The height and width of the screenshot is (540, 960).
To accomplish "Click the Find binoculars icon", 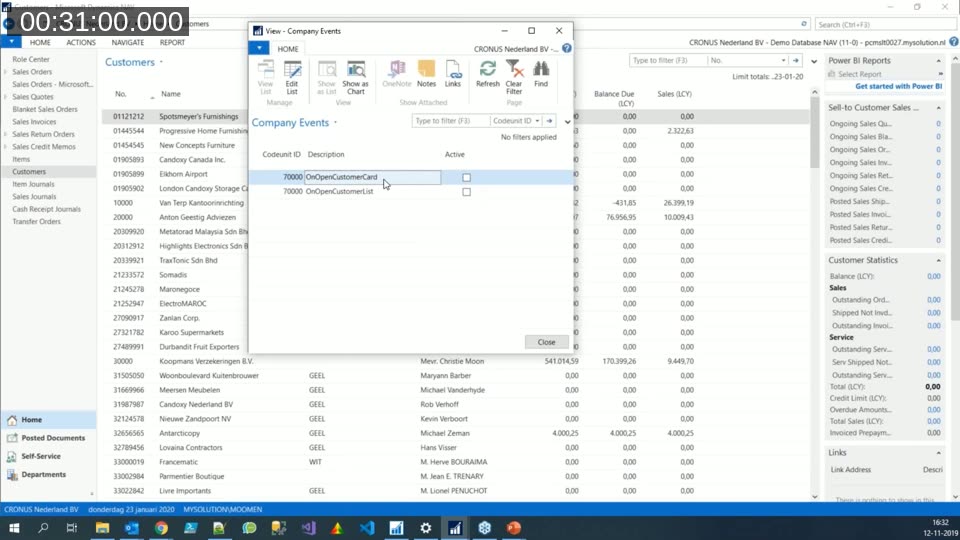I will pos(541,75).
